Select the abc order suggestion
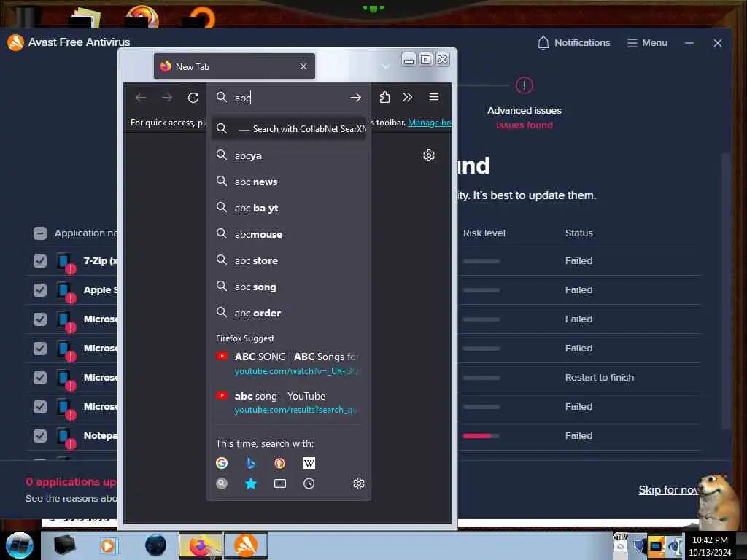 click(289, 313)
